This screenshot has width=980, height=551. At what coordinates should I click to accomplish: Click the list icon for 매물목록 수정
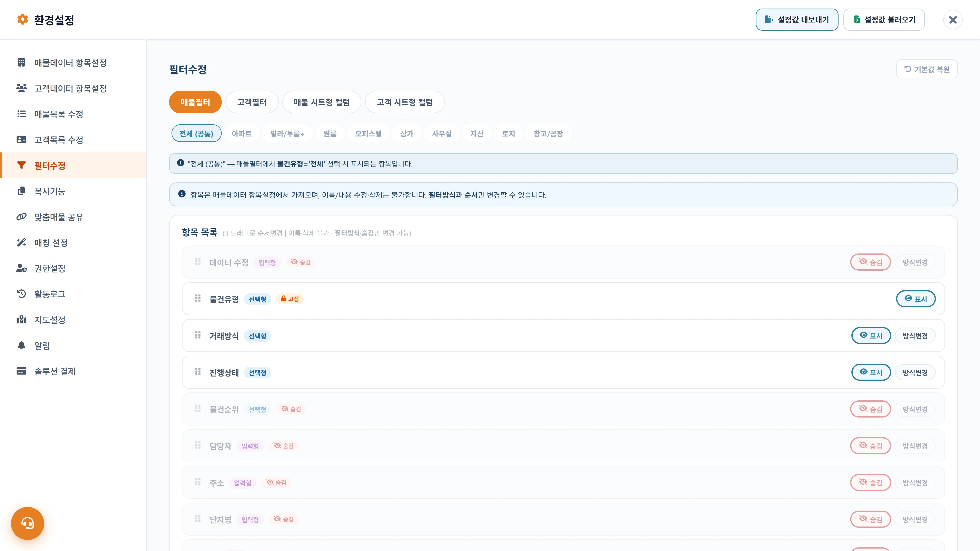point(21,114)
